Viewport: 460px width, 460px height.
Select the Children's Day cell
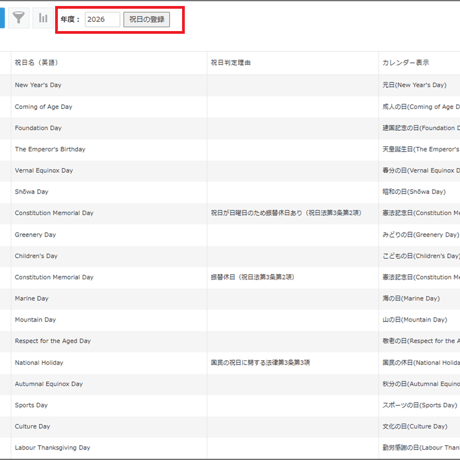click(x=109, y=256)
